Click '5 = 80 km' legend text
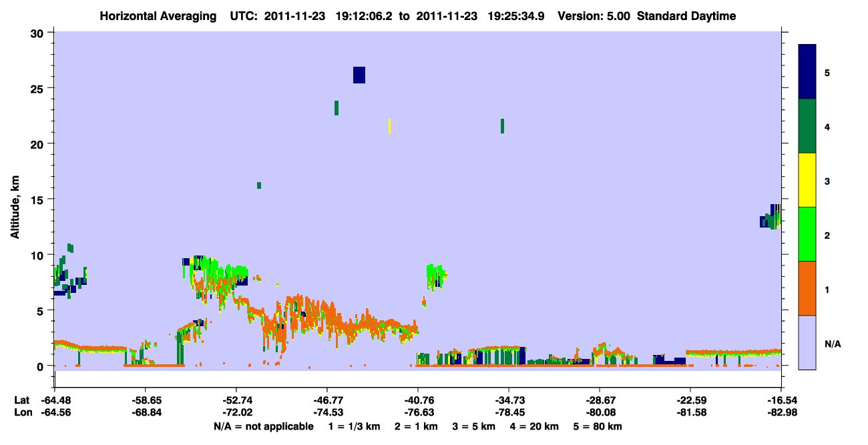868x445 pixels. click(x=598, y=426)
